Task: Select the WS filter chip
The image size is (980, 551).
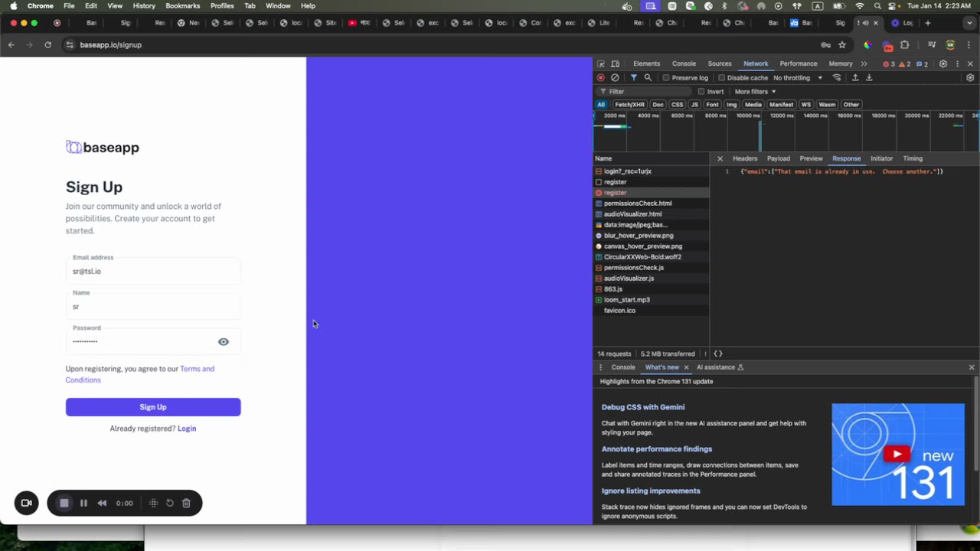Action: 806,105
